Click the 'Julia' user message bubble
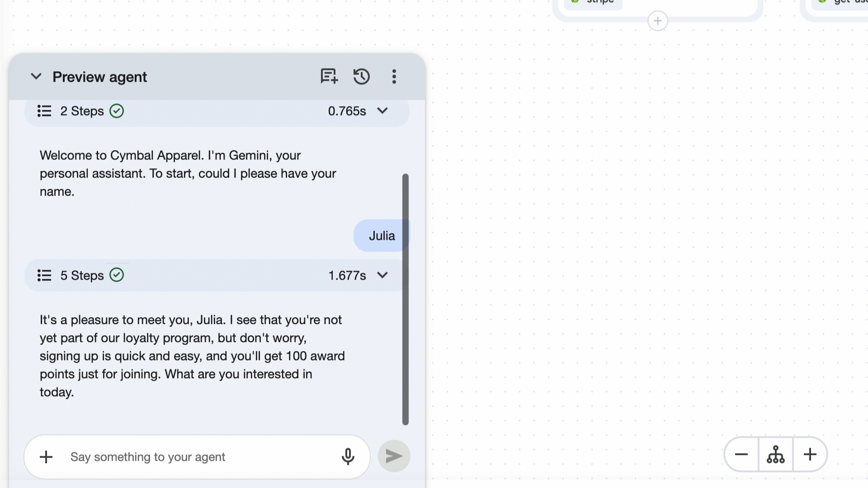 click(x=382, y=235)
